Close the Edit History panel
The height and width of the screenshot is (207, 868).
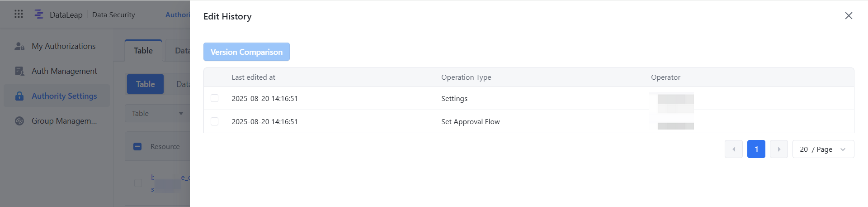(x=849, y=16)
